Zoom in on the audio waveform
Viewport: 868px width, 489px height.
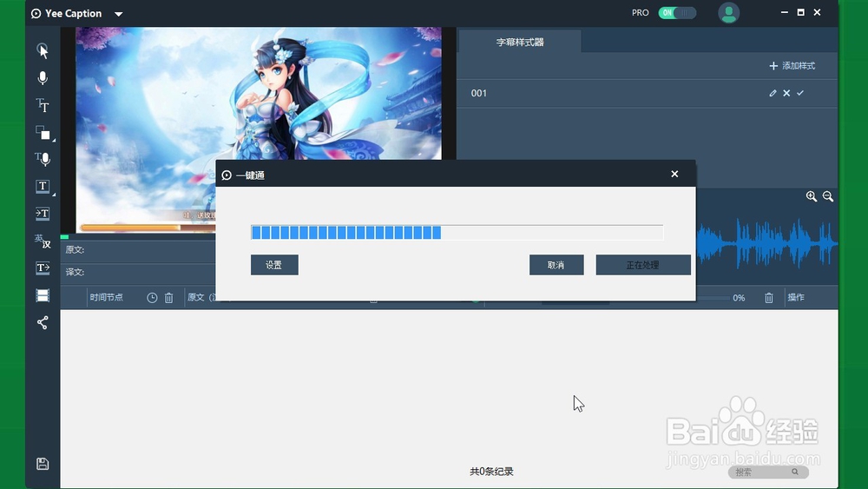[x=812, y=196]
